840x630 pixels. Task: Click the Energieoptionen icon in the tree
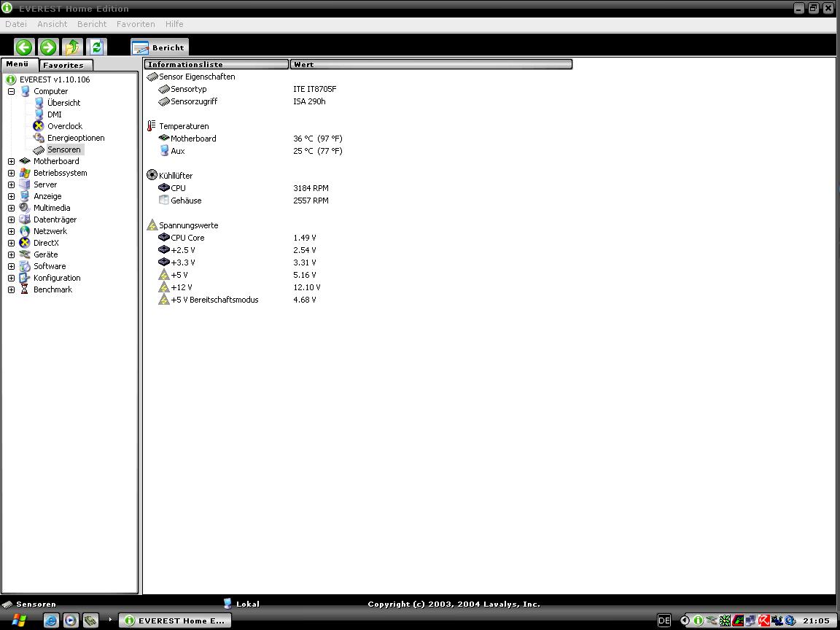tap(39, 138)
